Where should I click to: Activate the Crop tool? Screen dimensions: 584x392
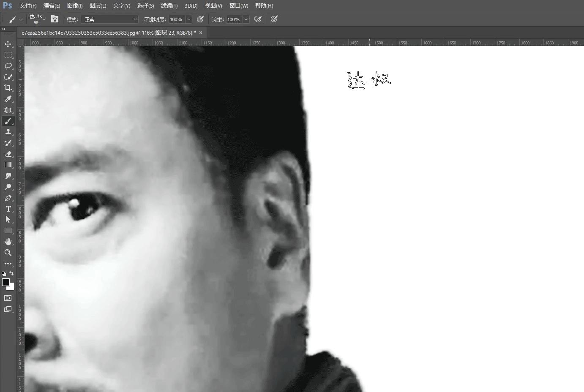click(8, 88)
